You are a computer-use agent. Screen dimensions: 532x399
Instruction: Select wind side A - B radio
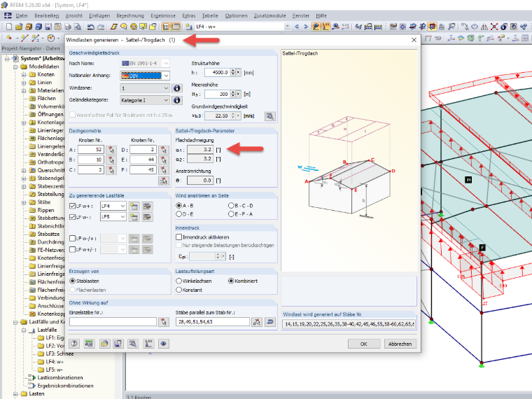point(178,206)
